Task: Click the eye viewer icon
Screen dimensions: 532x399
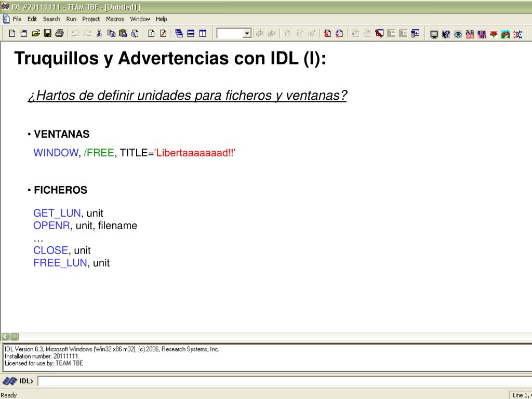Action: 458,34
